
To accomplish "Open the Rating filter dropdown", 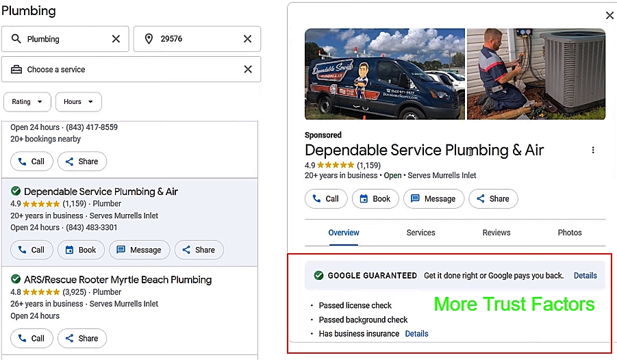I will pos(27,102).
